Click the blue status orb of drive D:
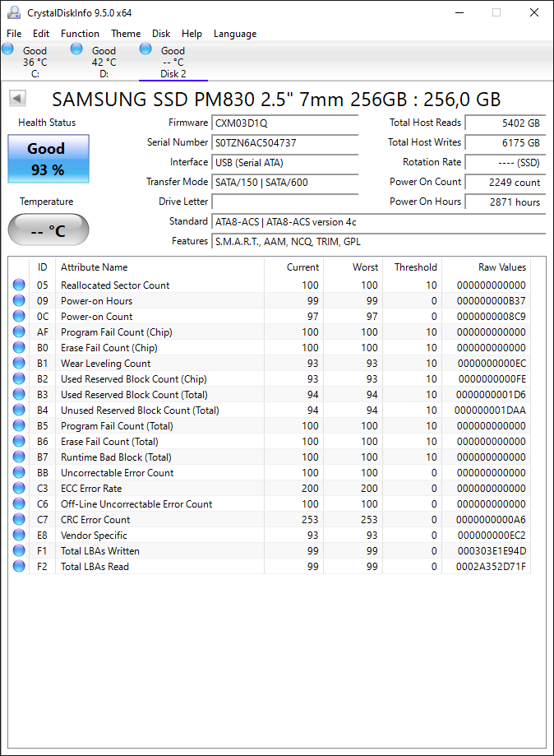The width and height of the screenshot is (554, 756). [76, 49]
